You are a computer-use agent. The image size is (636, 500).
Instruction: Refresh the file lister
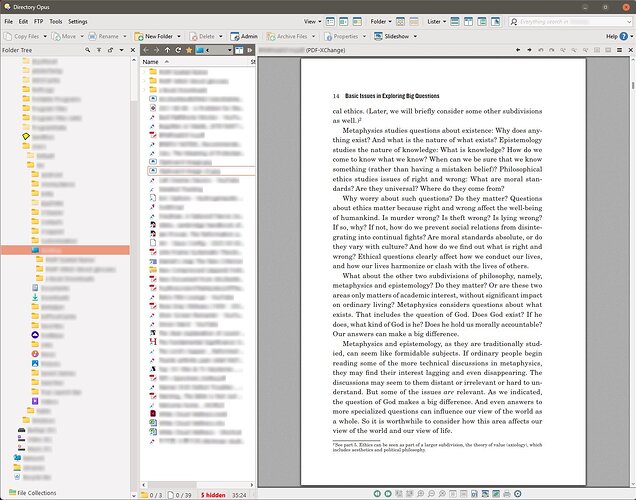[178, 50]
